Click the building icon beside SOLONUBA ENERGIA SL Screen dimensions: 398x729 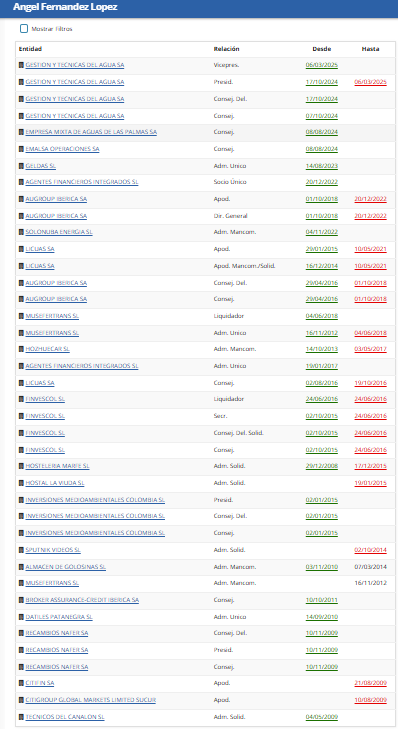click(21, 232)
